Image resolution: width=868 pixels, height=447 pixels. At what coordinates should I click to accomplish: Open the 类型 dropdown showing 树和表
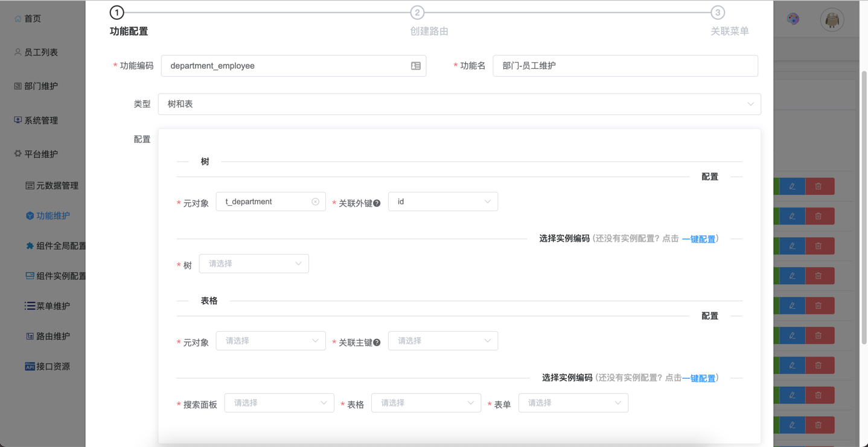coord(459,104)
